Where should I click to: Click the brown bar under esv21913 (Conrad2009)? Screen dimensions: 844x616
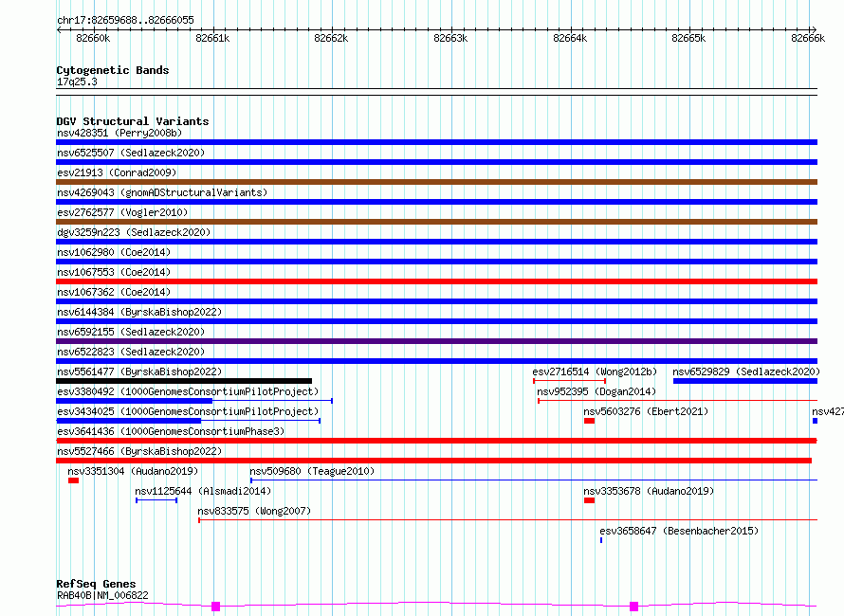click(x=436, y=182)
